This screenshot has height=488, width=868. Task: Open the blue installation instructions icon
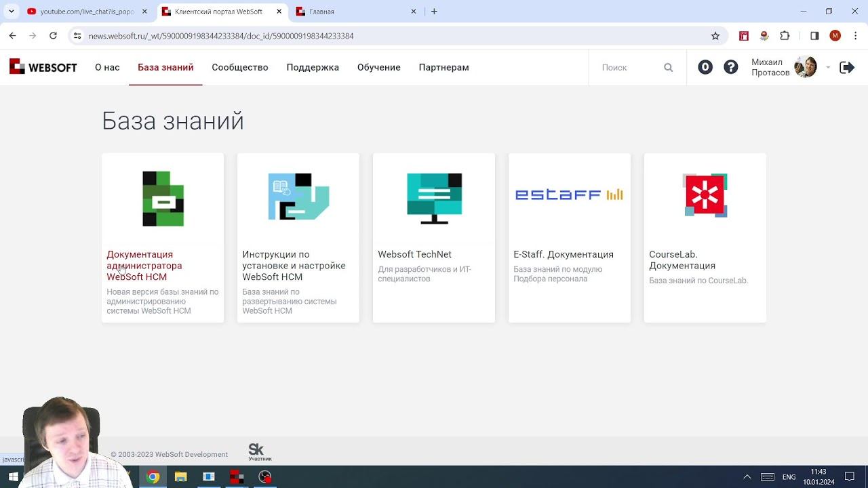click(298, 197)
